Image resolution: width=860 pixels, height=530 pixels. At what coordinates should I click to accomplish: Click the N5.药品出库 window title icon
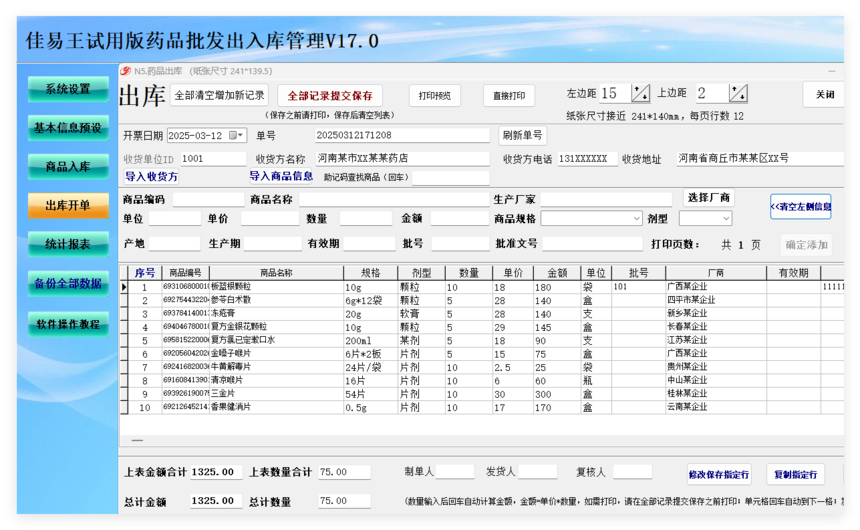point(126,71)
